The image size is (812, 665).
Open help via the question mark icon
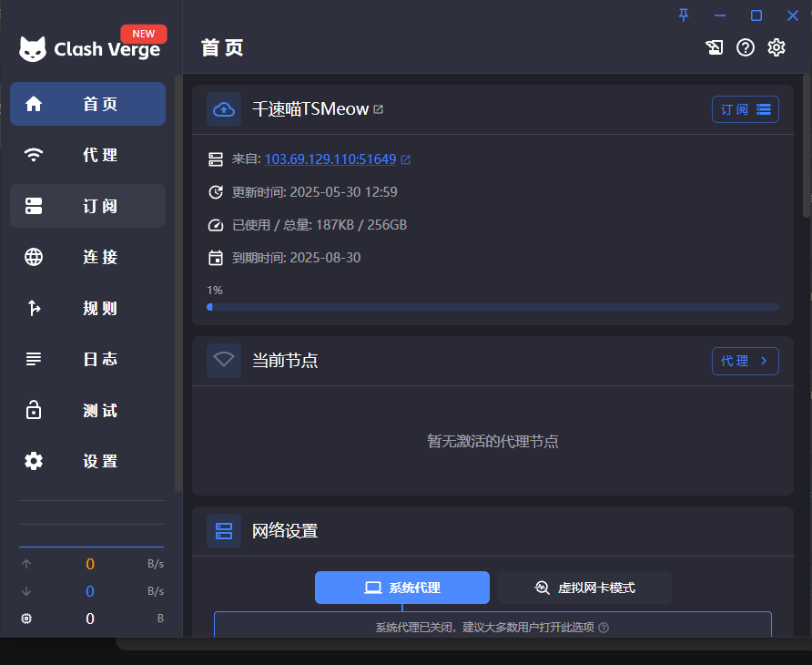tap(746, 47)
